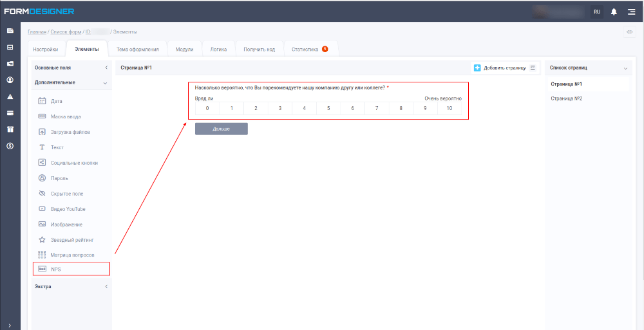Open the dollar billing icon in sidebar

[10, 146]
